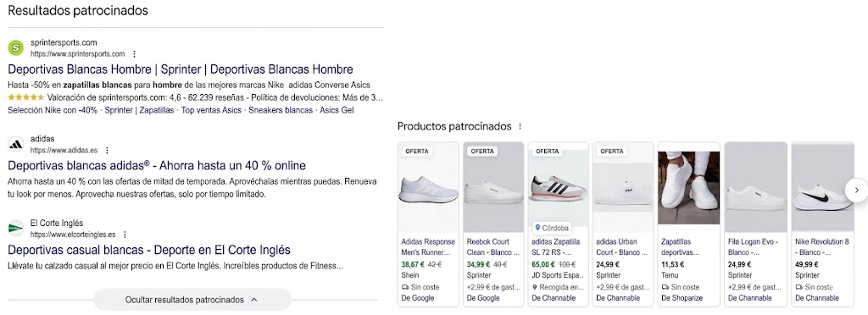The image size is (868, 315).
Task: Collapse sponsored results with Ocultar chevron
Action: click(x=254, y=300)
